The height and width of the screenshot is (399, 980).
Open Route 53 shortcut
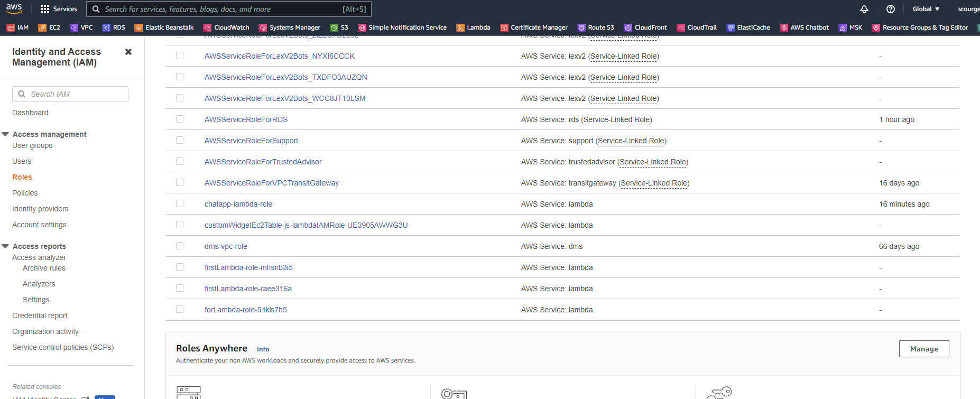596,27
